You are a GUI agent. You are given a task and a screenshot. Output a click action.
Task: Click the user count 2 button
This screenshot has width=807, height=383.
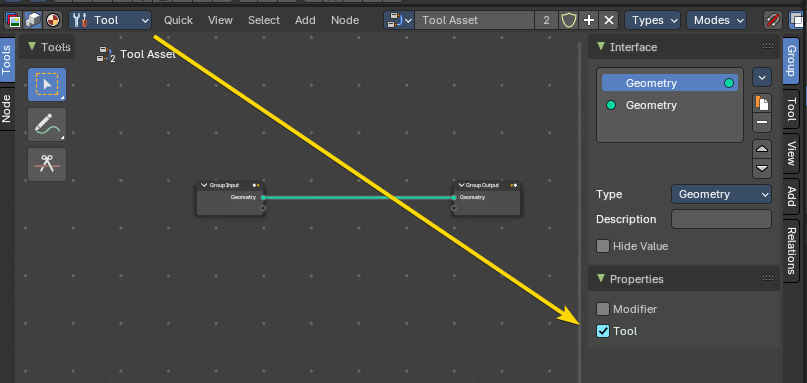tap(546, 21)
